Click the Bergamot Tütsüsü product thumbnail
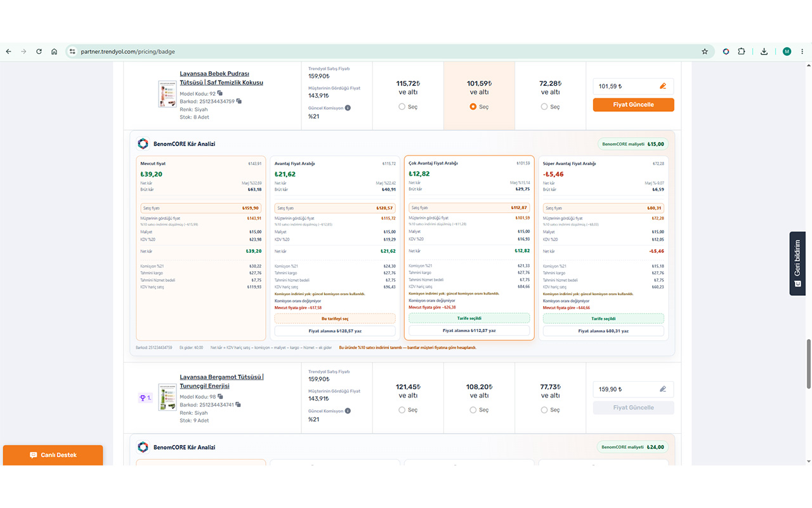 pos(167,397)
